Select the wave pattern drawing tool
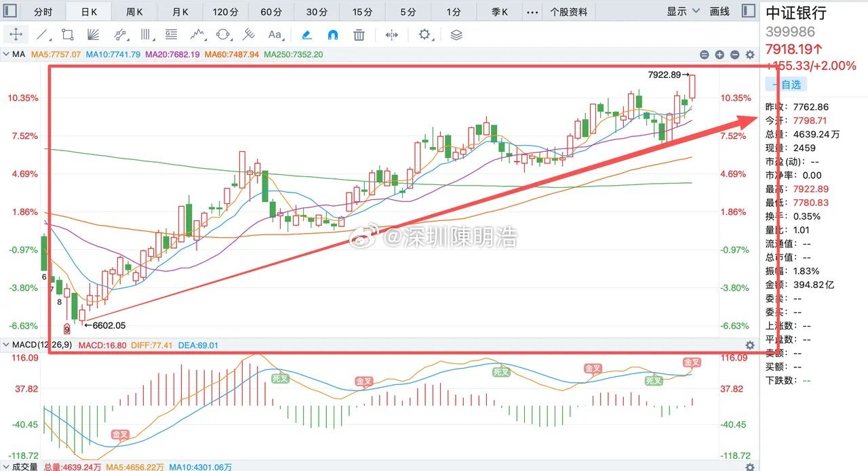Viewport: 868px width, 471px height. click(x=197, y=35)
